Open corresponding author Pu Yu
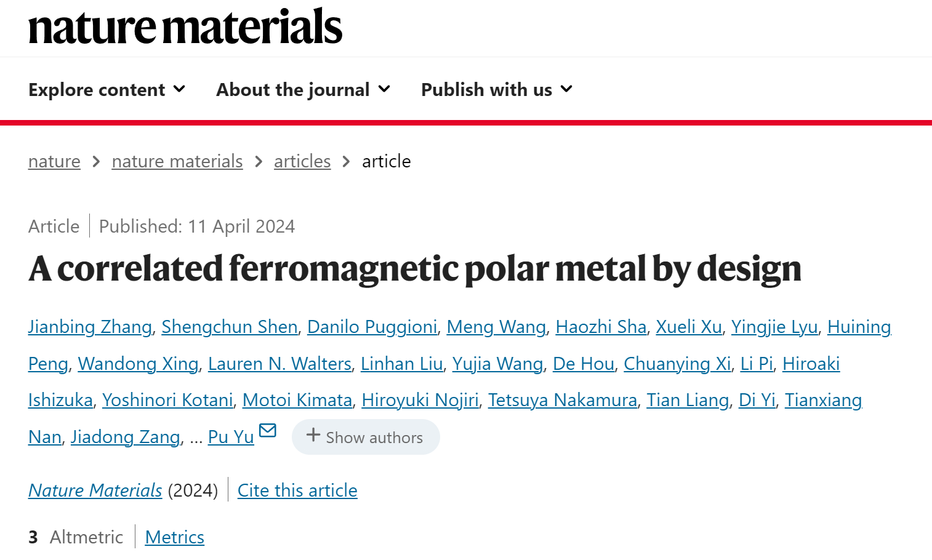Image resolution: width=932 pixels, height=560 pixels. point(231,437)
